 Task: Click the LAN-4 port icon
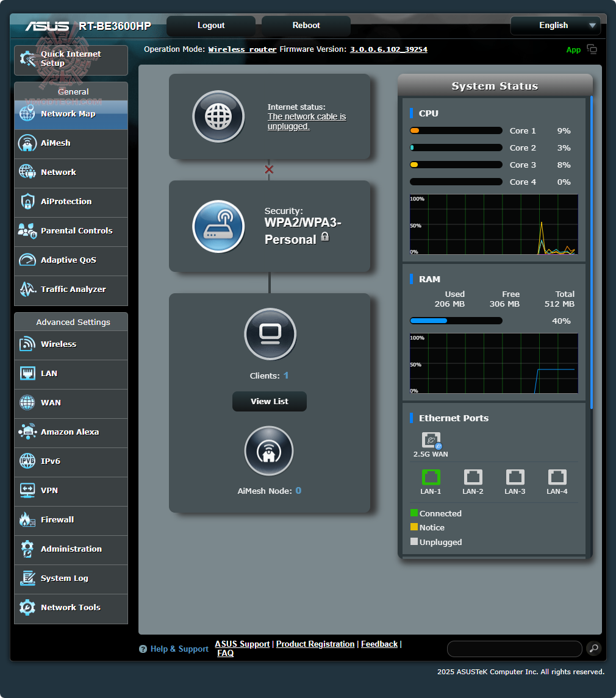click(x=557, y=477)
